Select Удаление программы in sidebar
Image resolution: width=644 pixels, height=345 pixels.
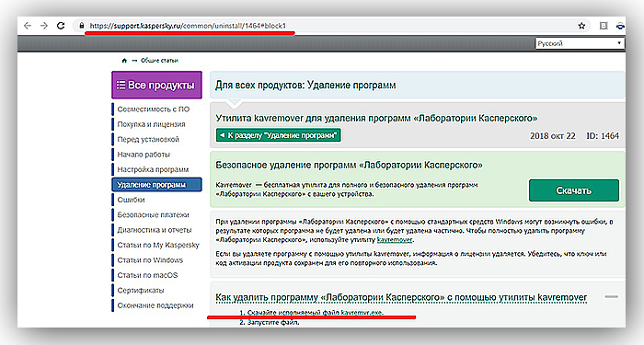coord(157,185)
